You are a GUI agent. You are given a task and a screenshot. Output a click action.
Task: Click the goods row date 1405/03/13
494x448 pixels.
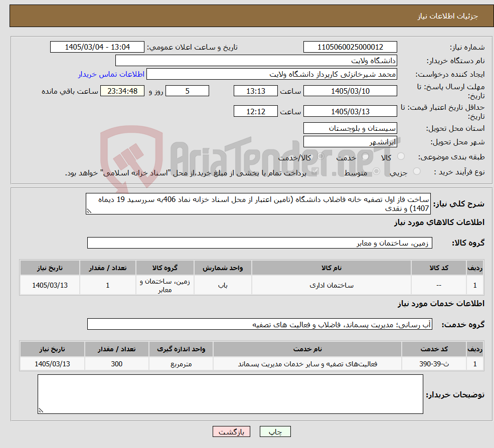pyautogui.click(x=50, y=285)
